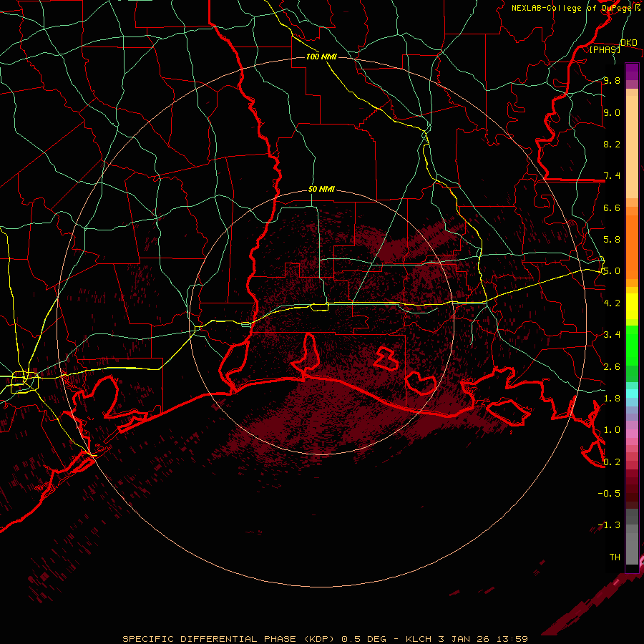This screenshot has height=644, width=644.
Task: Click the 8.2 value on the color scale
Action: [x=612, y=144]
